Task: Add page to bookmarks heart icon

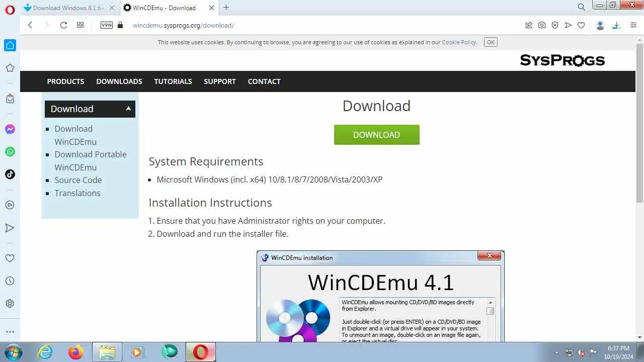Action: coord(581,25)
